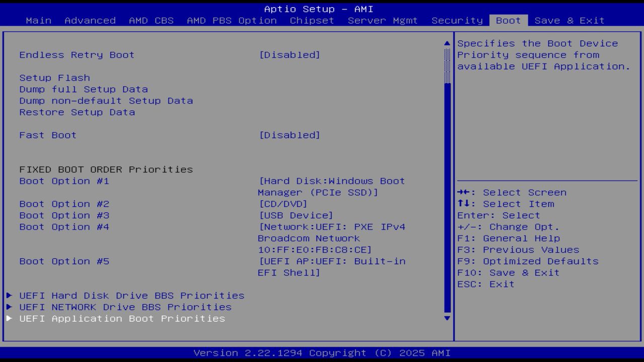The image size is (644, 362).
Task: Click the expand triangle beside UEFI Hard Disk Drive BBS Priorities
Action: click(x=9, y=296)
